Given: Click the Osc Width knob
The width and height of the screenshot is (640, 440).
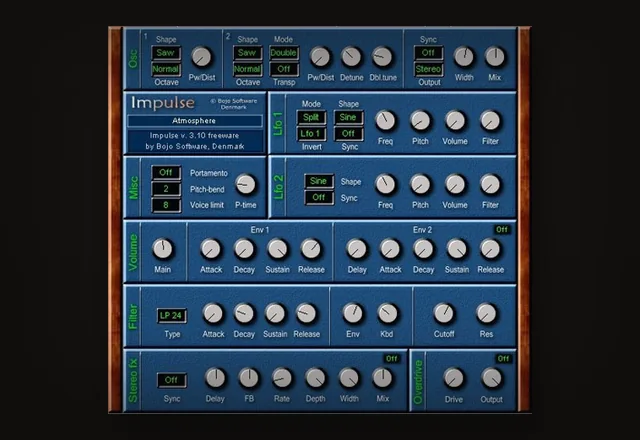Looking at the screenshot, I should click(464, 57).
